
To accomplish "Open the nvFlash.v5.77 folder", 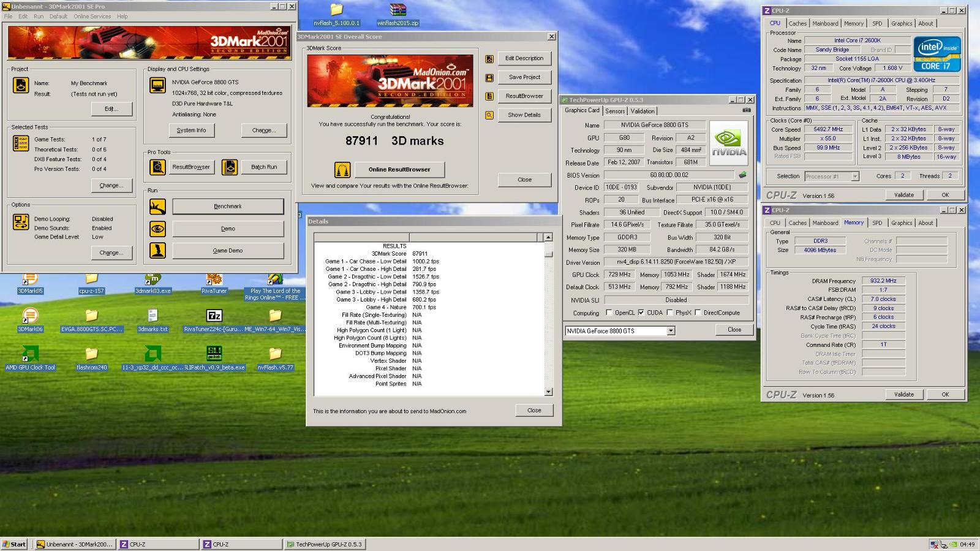I will 275,359.
